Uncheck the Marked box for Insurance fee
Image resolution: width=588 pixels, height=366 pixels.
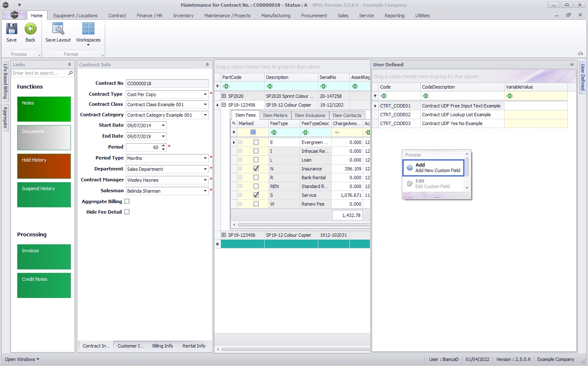(256, 169)
